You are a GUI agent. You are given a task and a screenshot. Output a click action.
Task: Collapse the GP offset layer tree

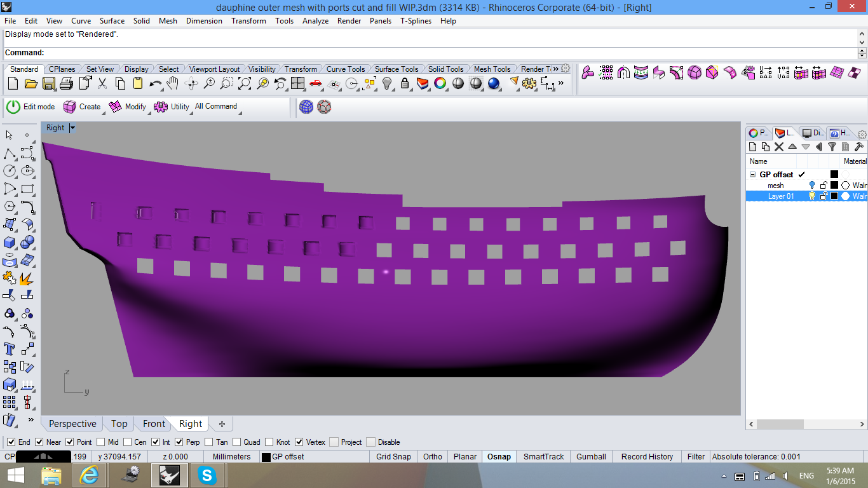click(752, 175)
